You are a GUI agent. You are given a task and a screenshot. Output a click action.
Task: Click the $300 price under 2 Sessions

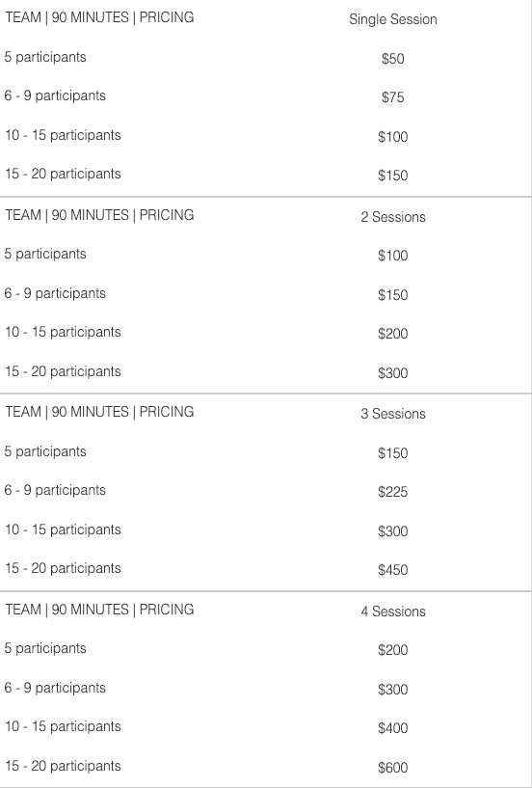coord(393,373)
